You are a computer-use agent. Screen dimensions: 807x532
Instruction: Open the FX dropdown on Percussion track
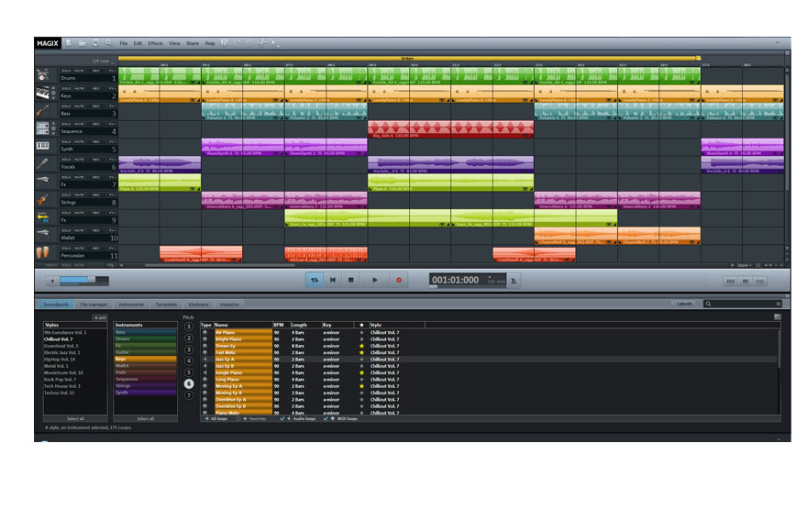coord(112,249)
